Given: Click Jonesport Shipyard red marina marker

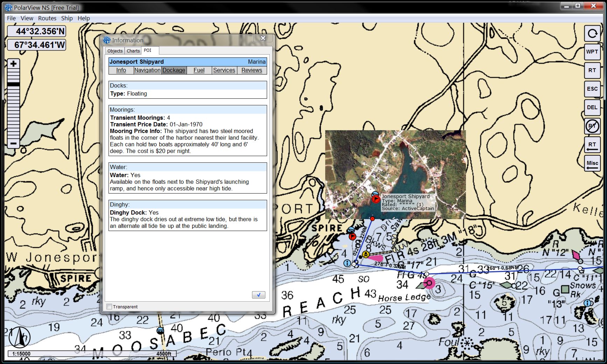Looking at the screenshot, I should click(x=376, y=199).
